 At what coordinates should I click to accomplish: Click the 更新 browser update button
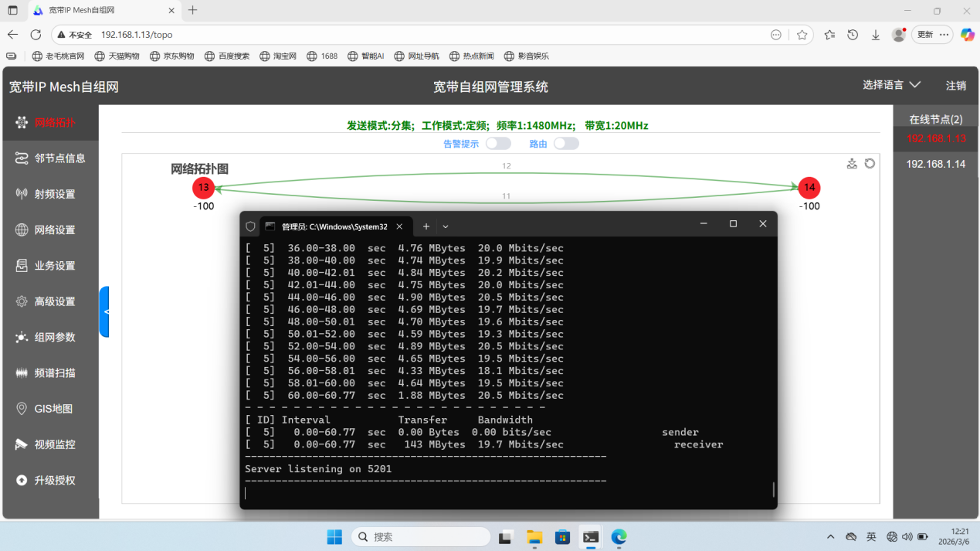tap(934, 35)
